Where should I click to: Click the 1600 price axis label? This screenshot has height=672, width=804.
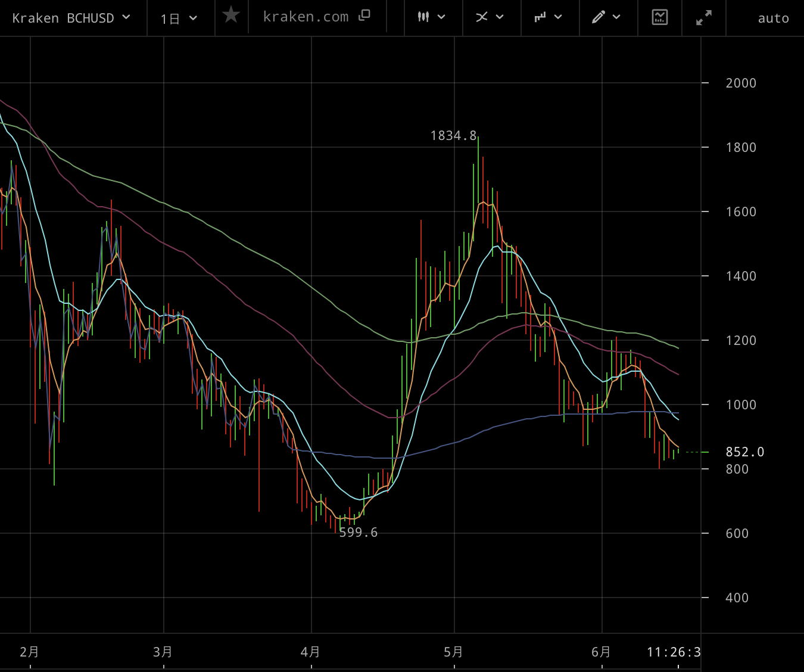pos(741,212)
